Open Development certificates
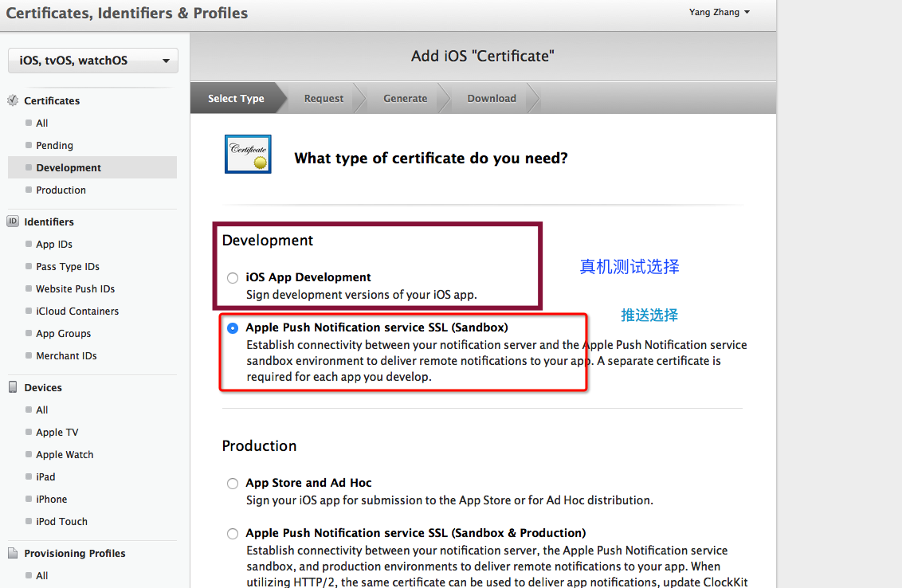The height and width of the screenshot is (588, 902). click(92, 167)
